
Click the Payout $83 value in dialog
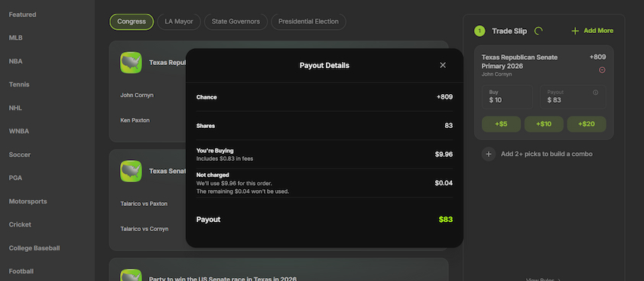pyautogui.click(x=446, y=219)
